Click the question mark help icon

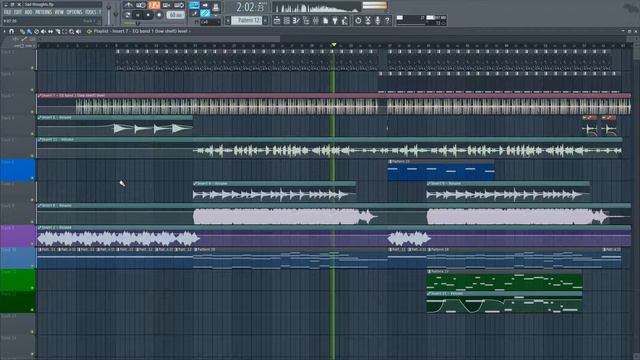click(x=387, y=20)
